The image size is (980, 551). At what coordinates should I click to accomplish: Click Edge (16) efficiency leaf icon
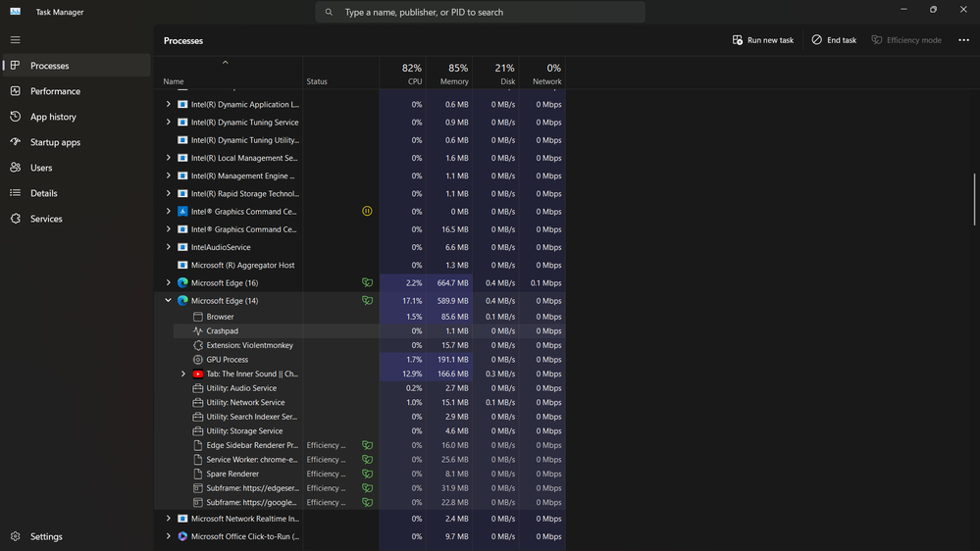click(367, 282)
